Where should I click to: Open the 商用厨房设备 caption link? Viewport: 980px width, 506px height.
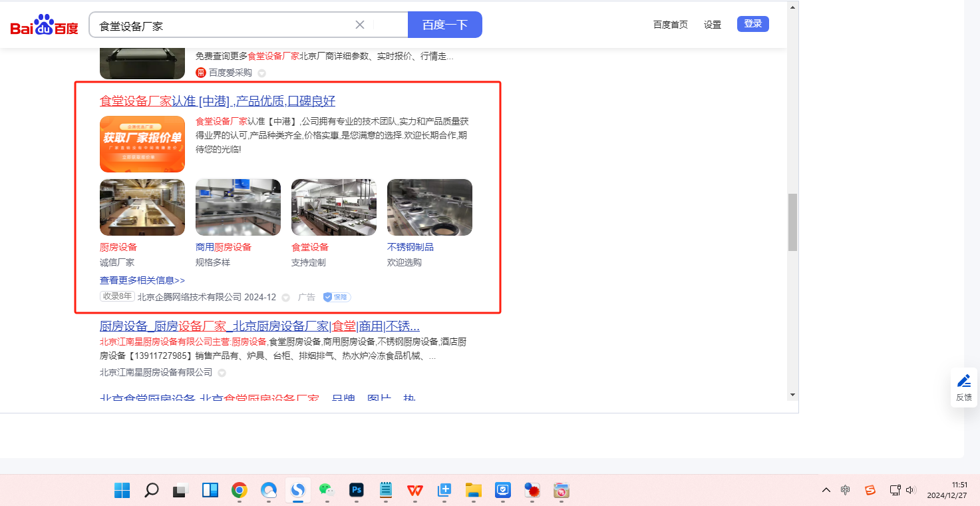click(x=224, y=247)
